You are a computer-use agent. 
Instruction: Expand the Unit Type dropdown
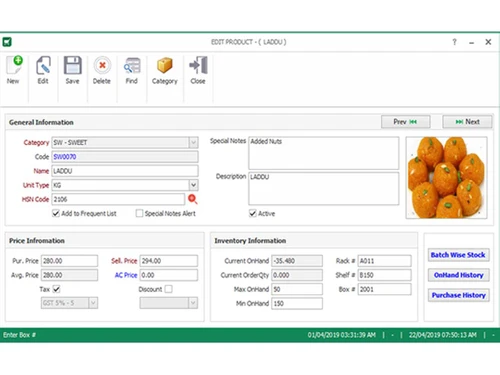(193, 185)
